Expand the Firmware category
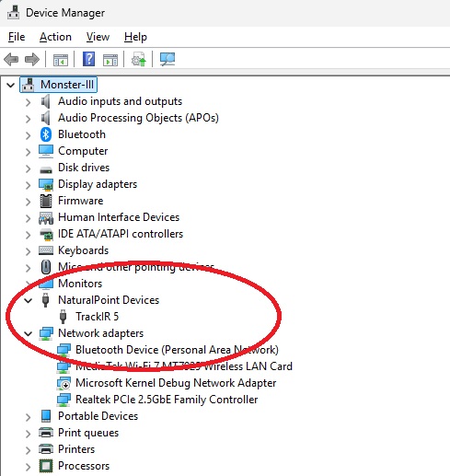Image resolution: width=450 pixels, height=476 pixels. click(29, 202)
